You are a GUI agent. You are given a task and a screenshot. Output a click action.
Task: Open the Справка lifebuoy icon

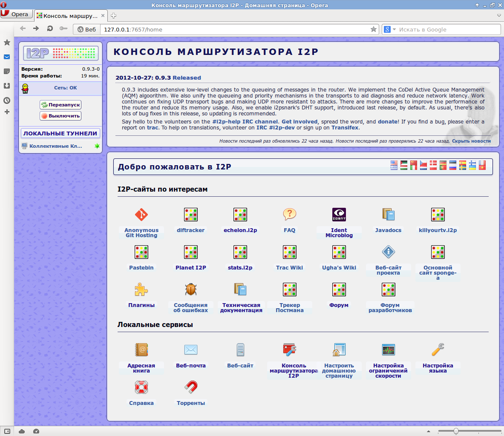tap(141, 387)
